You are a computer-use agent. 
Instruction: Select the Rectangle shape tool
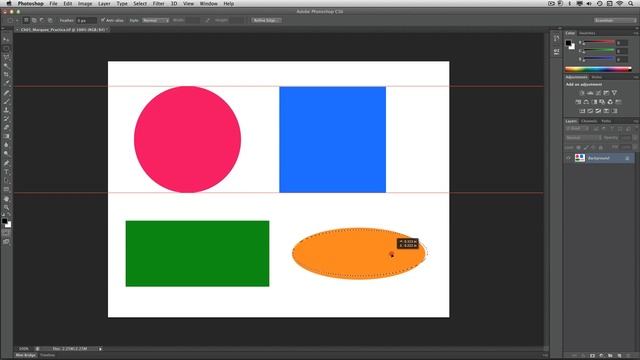point(6,189)
